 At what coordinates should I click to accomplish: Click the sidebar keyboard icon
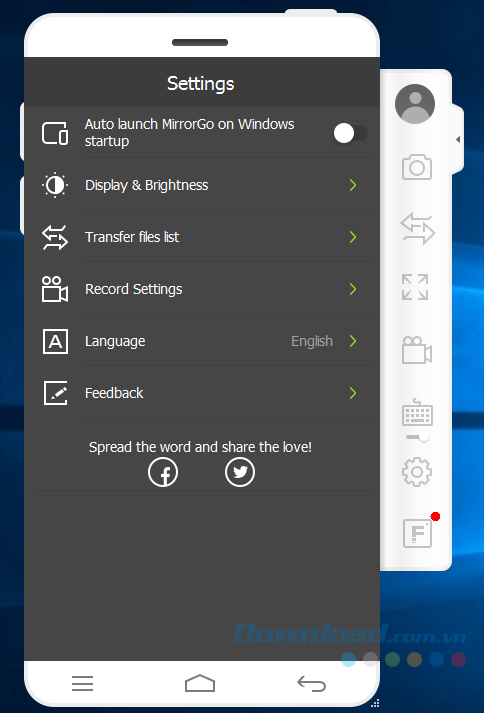tap(417, 412)
